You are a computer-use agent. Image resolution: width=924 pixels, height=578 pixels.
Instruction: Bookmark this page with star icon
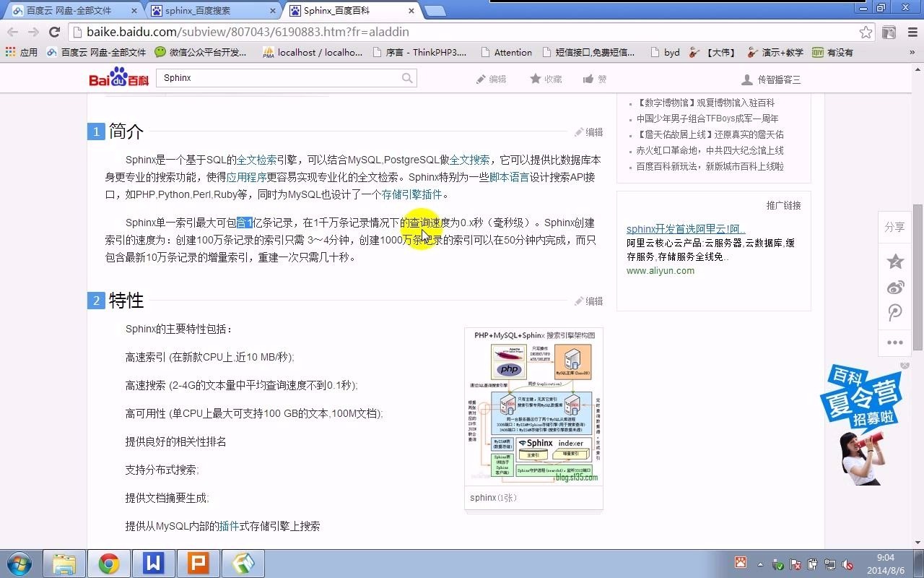866,32
